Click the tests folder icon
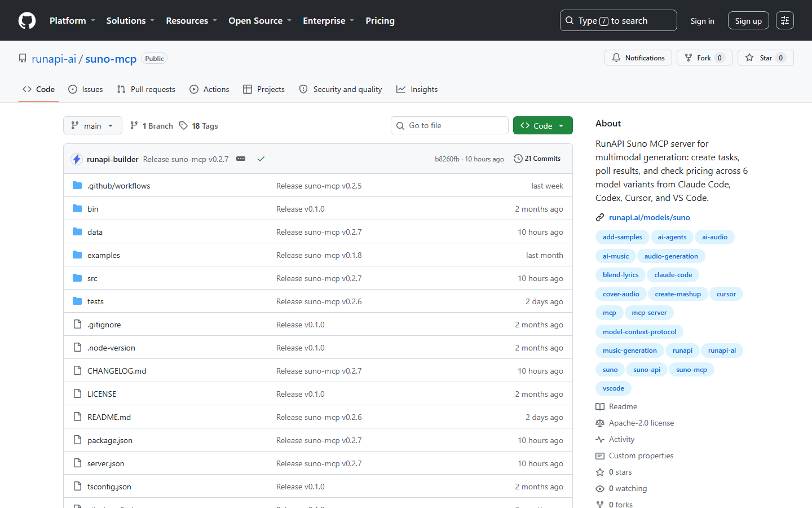 [x=77, y=301]
